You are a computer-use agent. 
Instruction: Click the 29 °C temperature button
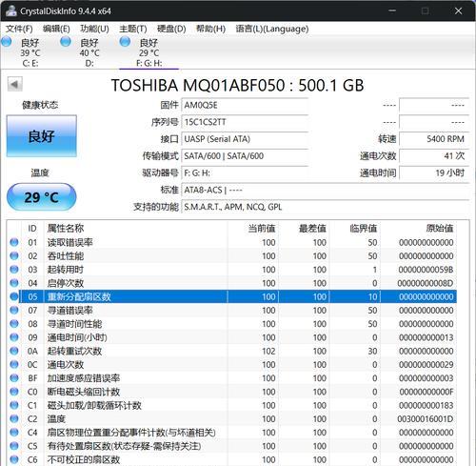42,197
